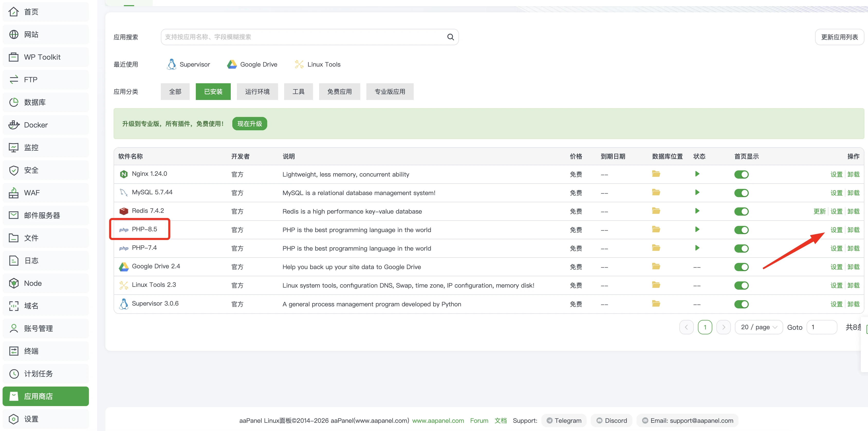The width and height of the screenshot is (868, 431).
Task: Select the 免费应用 category tab
Action: point(339,92)
